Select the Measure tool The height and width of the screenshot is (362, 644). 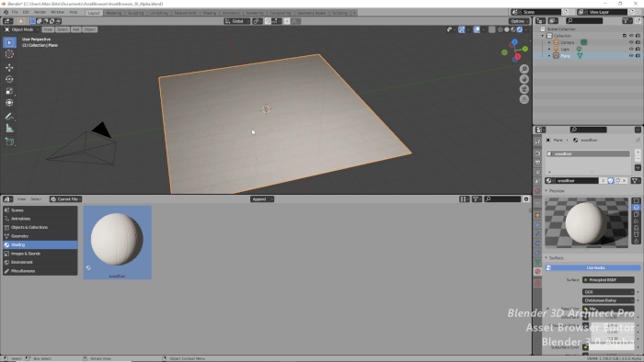(9, 129)
